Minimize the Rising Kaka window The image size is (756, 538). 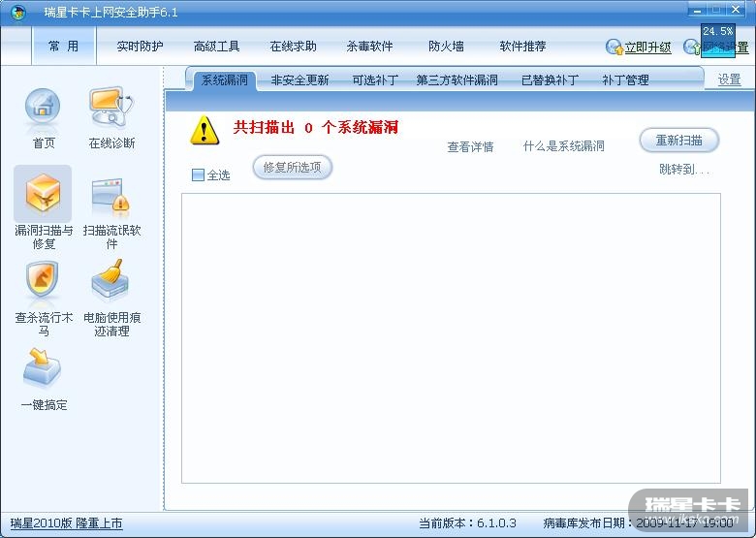(697, 10)
